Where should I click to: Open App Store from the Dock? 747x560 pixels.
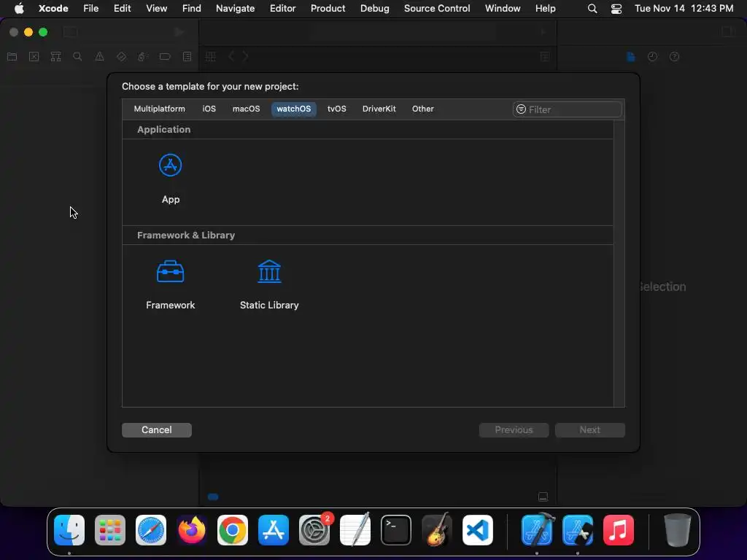pyautogui.click(x=274, y=530)
